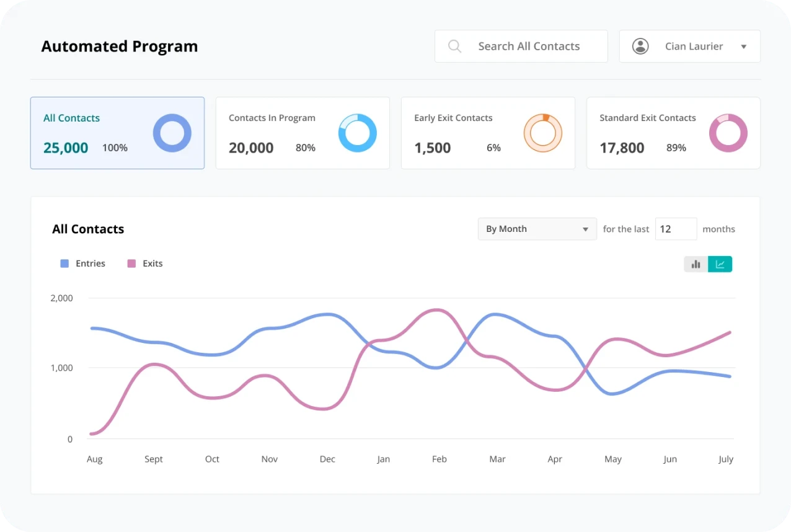The width and height of the screenshot is (791, 532).
Task: Click the Feb label on chart axis
Action: coord(439,459)
